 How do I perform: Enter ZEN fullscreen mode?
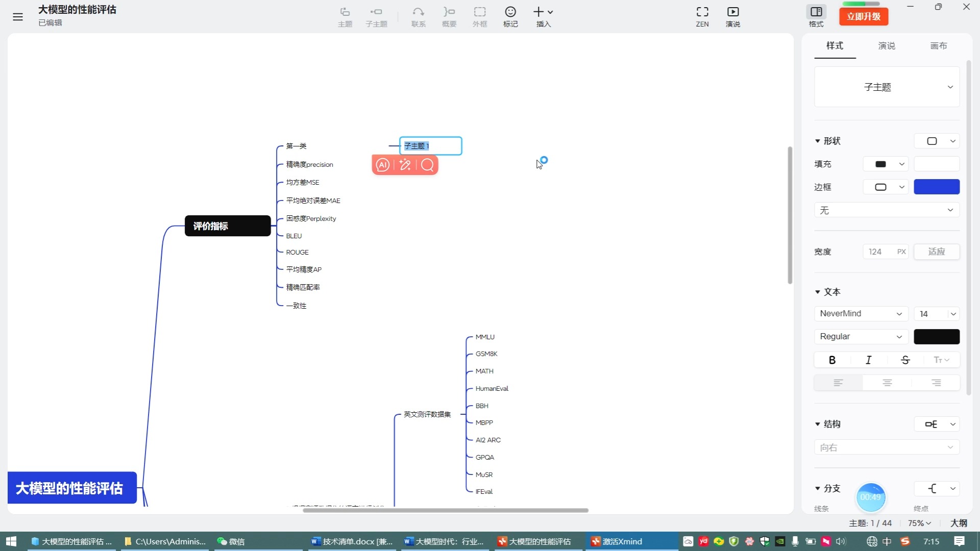[x=702, y=17]
